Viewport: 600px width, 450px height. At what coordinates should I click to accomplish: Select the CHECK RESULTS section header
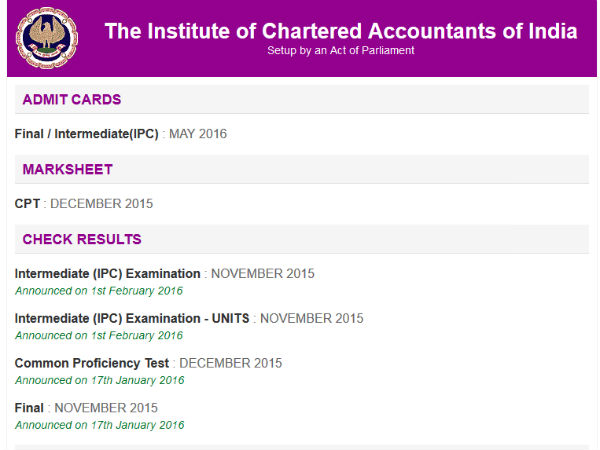[x=82, y=240]
